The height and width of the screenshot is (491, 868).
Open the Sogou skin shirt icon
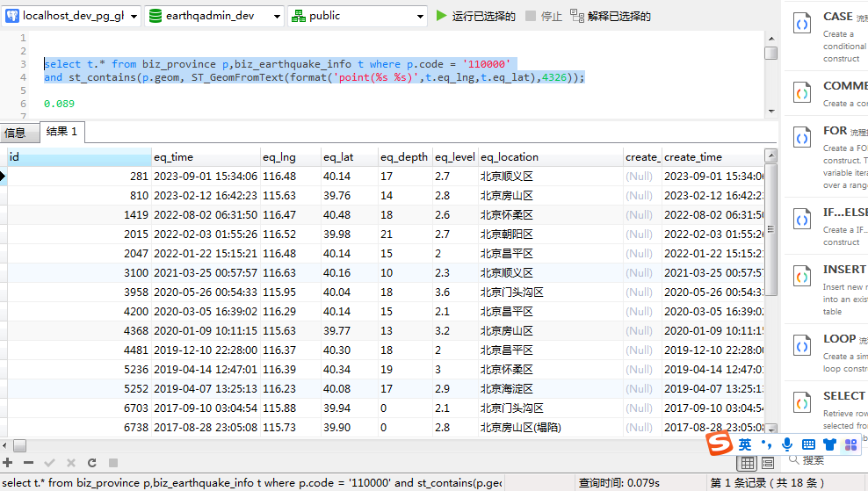pyautogui.click(x=829, y=444)
